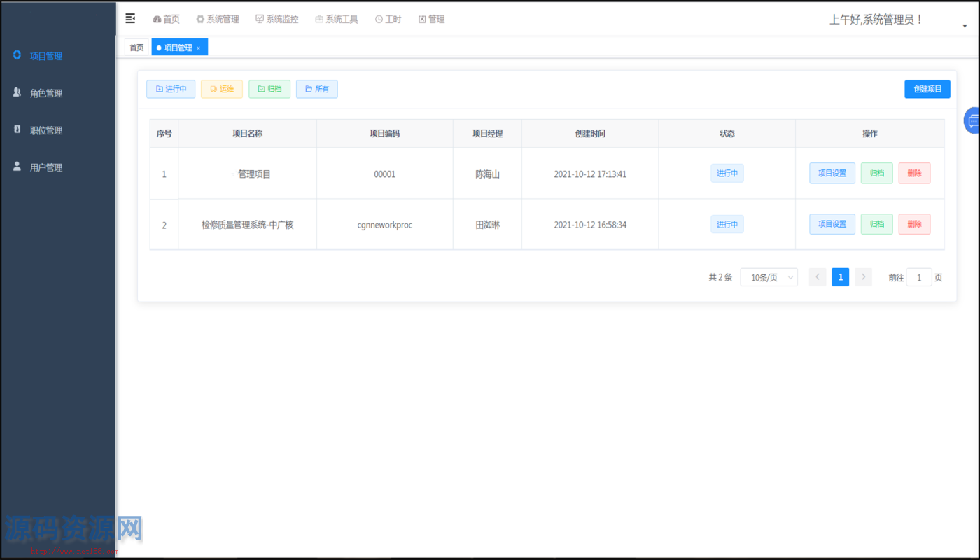This screenshot has height=560, width=980.
Task: Open 系统管理 top menu
Action: (217, 19)
